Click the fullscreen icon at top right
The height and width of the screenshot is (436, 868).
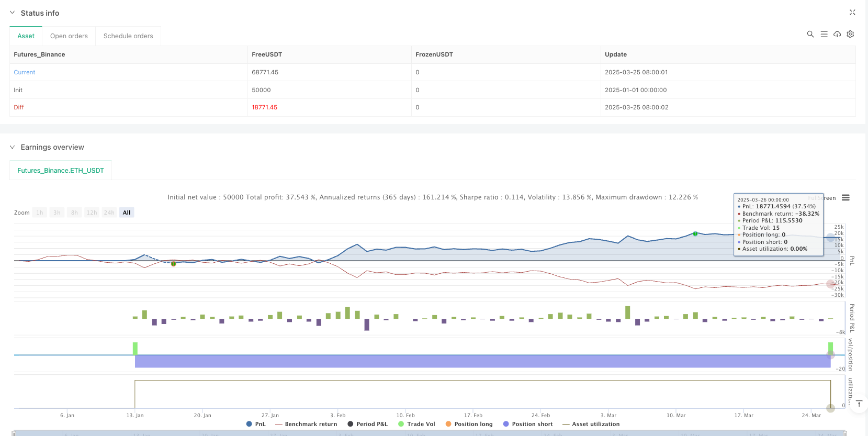(x=852, y=12)
